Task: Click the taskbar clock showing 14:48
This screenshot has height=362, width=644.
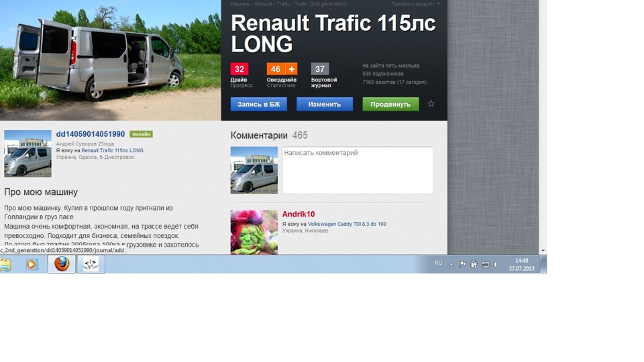Action: click(522, 264)
